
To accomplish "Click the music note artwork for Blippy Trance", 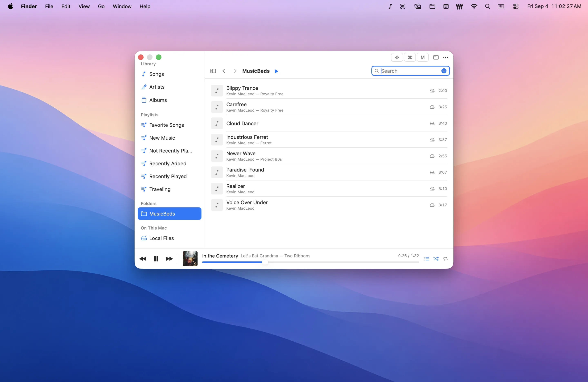I will 217,91.
